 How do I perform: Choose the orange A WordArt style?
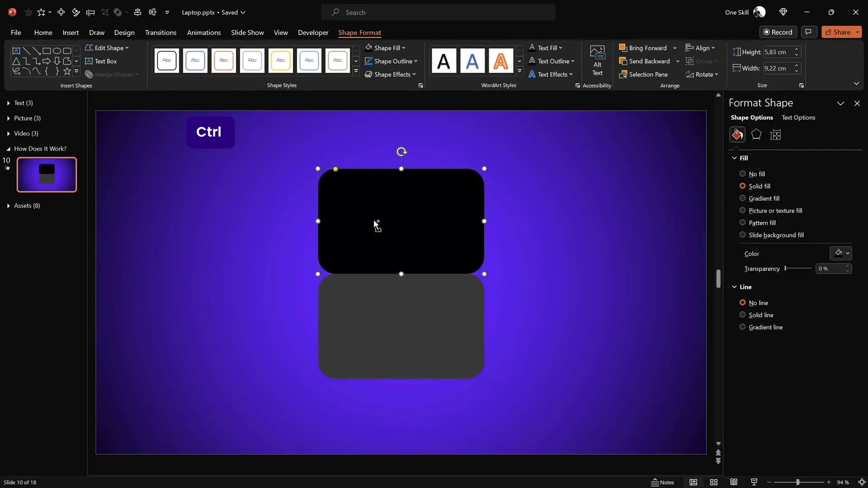(x=501, y=61)
